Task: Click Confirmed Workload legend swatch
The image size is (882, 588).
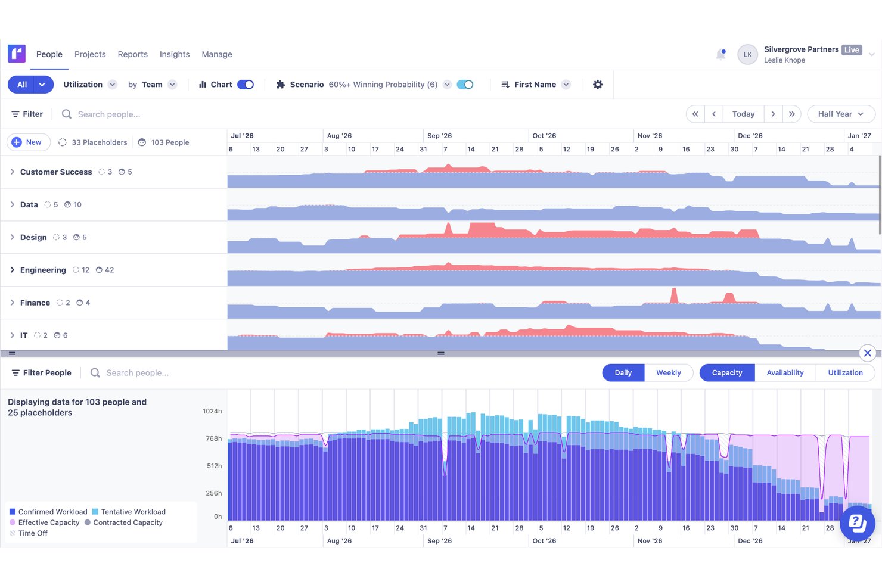Action: (13, 512)
